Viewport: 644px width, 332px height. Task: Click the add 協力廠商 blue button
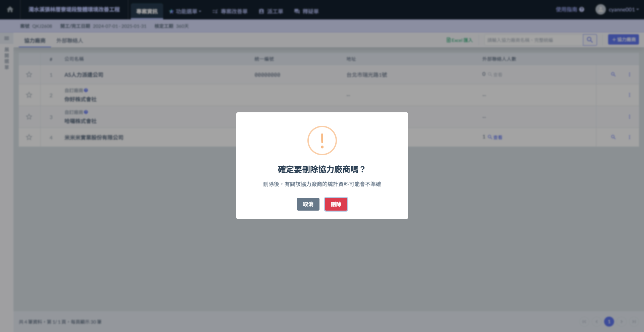click(623, 40)
